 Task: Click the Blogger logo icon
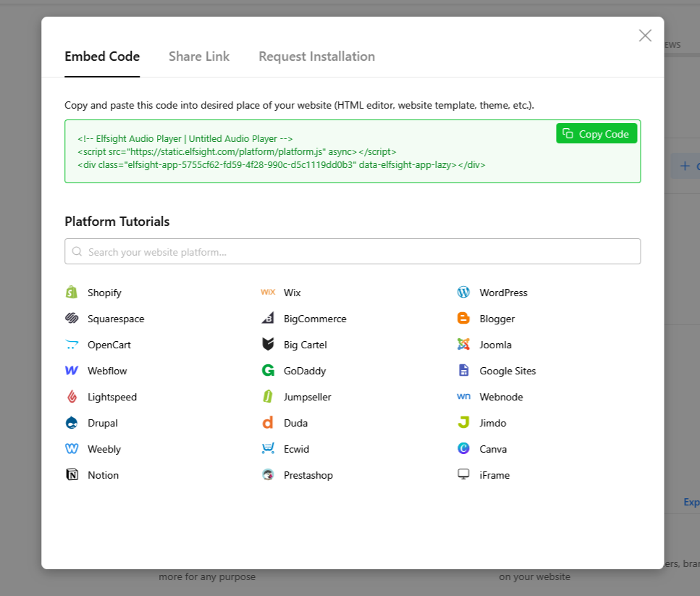coord(463,319)
